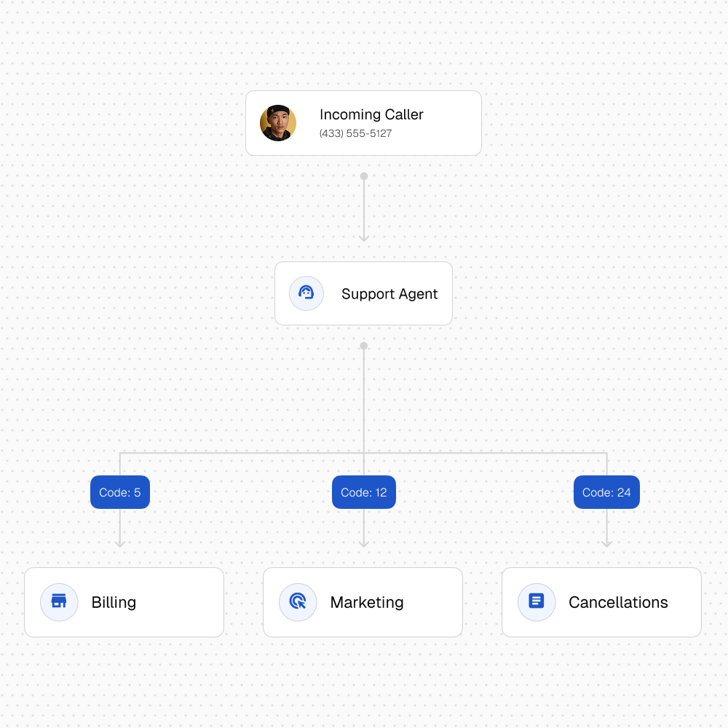The width and height of the screenshot is (728, 728).
Task: Select the Billing storefront icon
Action: pyautogui.click(x=59, y=602)
